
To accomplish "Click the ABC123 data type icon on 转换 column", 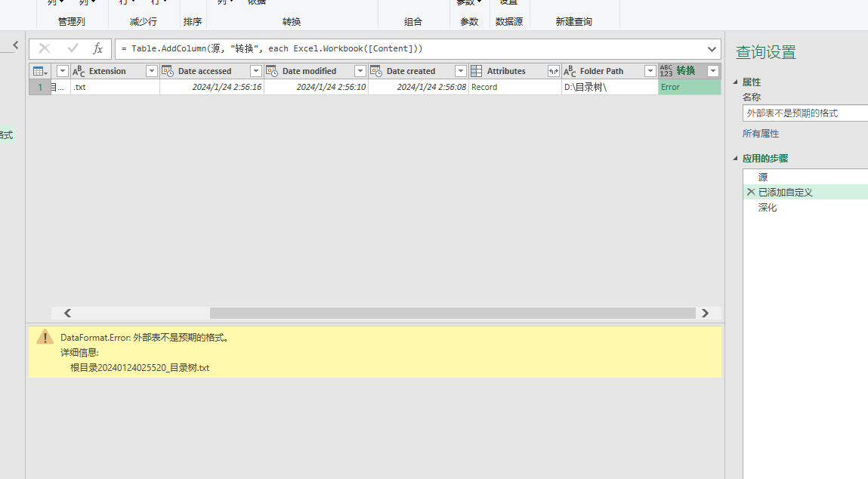I will (666, 70).
